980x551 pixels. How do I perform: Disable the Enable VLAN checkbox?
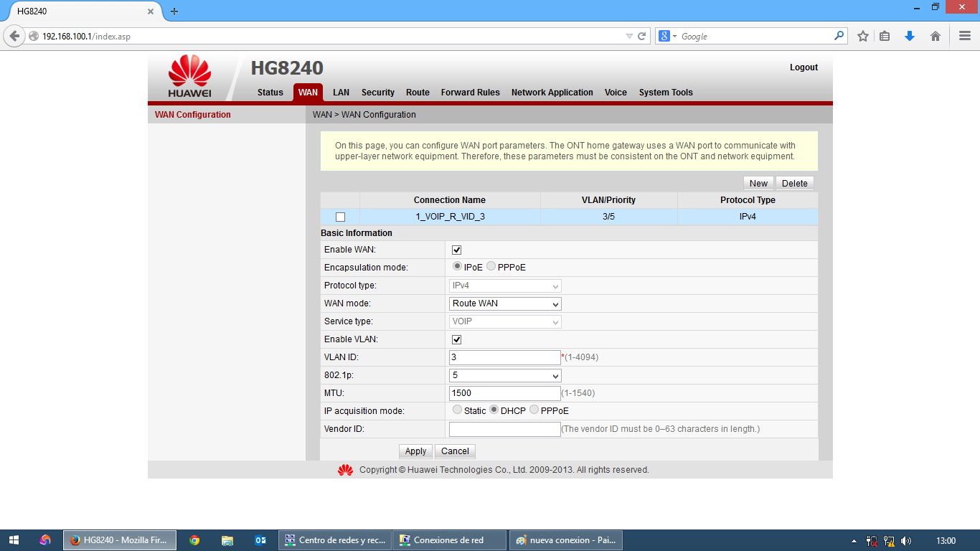coord(456,339)
